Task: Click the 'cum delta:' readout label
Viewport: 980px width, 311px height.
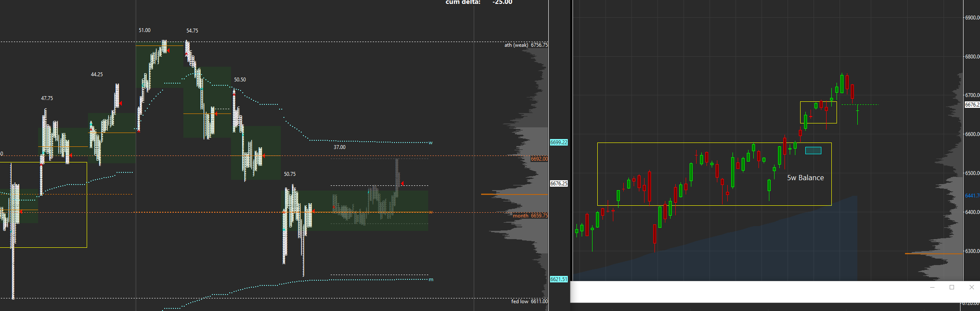Action: pyautogui.click(x=463, y=2)
